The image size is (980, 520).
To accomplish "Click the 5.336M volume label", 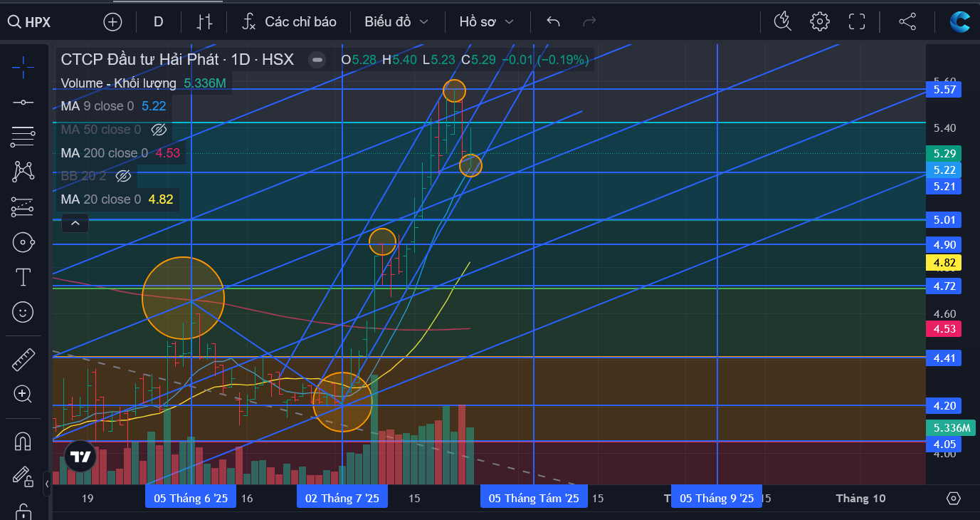I will point(949,427).
